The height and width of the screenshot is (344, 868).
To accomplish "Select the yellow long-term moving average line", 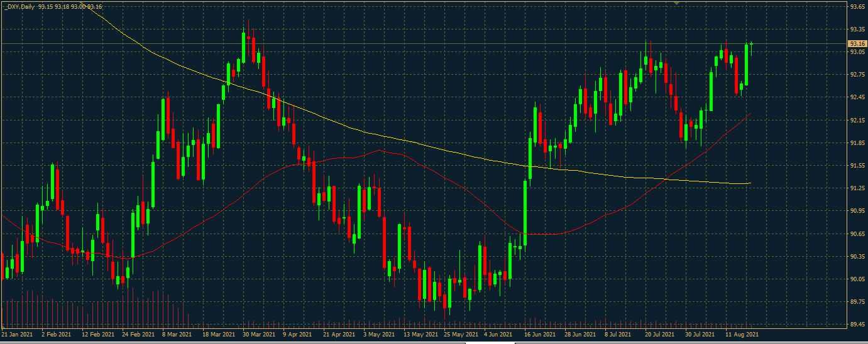I will click(440, 150).
